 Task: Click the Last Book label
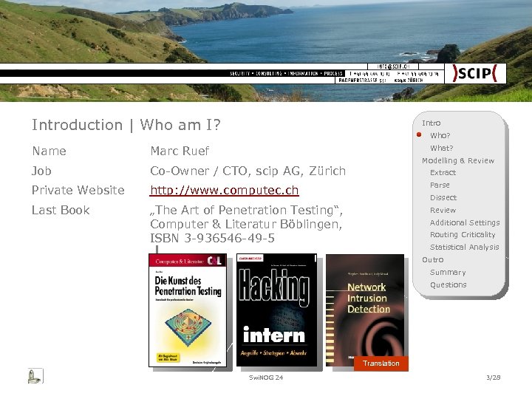[61, 210]
